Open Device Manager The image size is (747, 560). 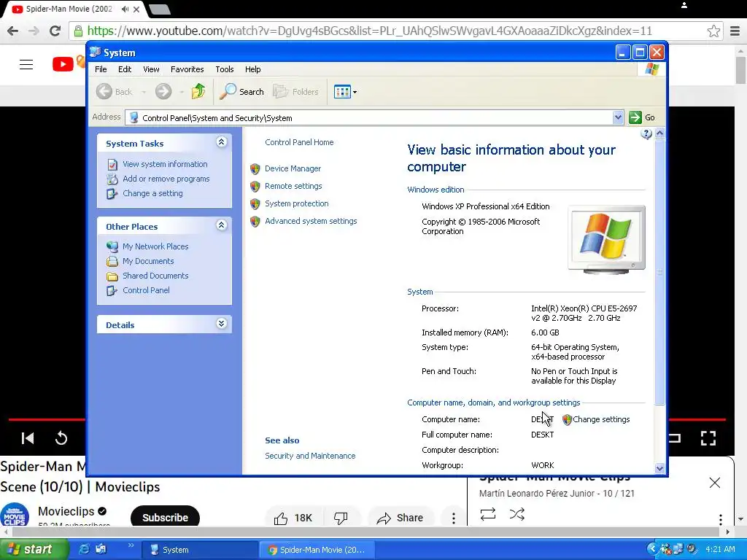293,168
